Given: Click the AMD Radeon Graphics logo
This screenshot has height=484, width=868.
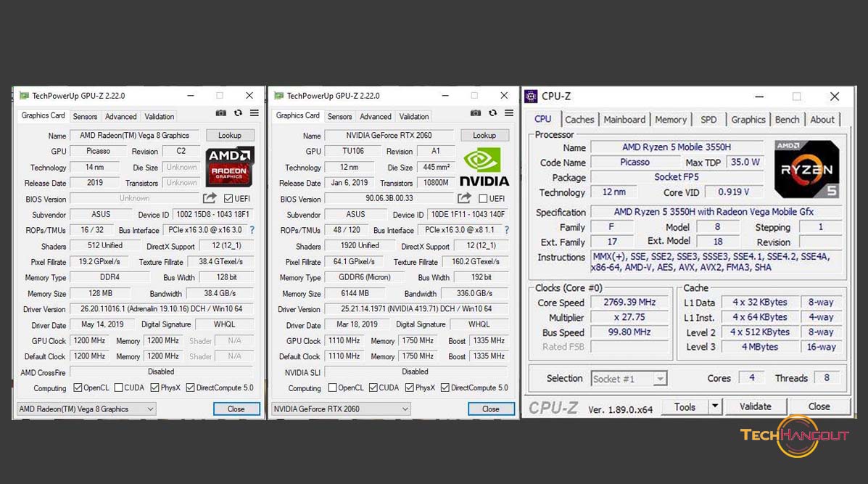Looking at the screenshot, I should [230, 166].
